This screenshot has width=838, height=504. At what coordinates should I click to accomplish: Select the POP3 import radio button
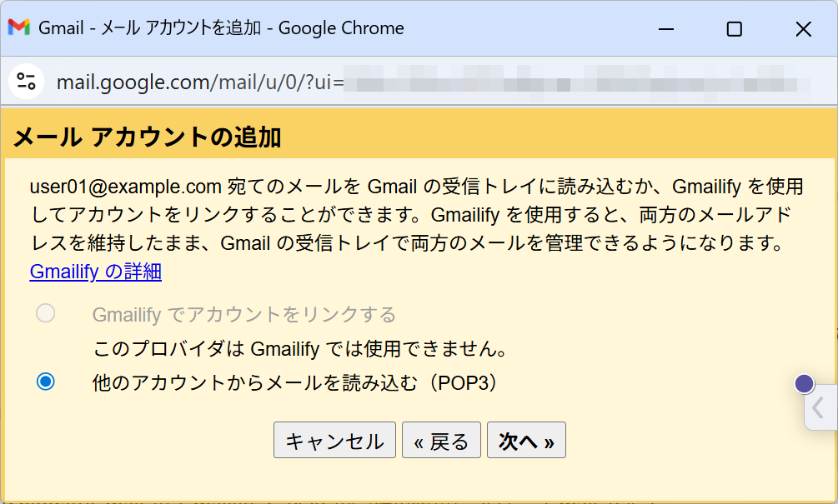pos(46,382)
